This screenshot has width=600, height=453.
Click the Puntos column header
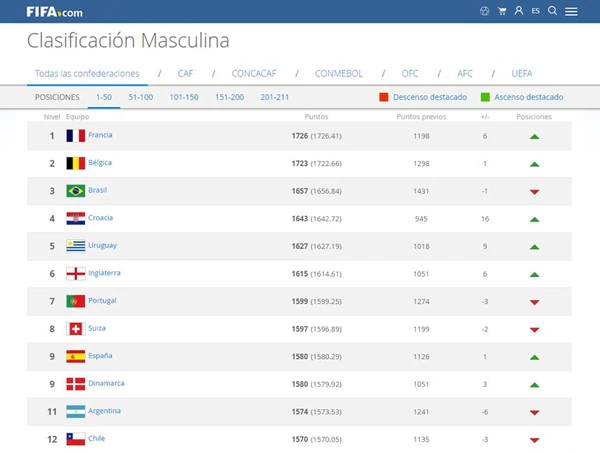[x=316, y=117]
